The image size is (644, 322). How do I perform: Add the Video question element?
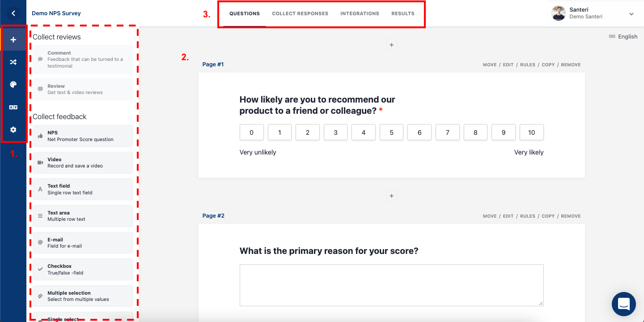(x=83, y=163)
